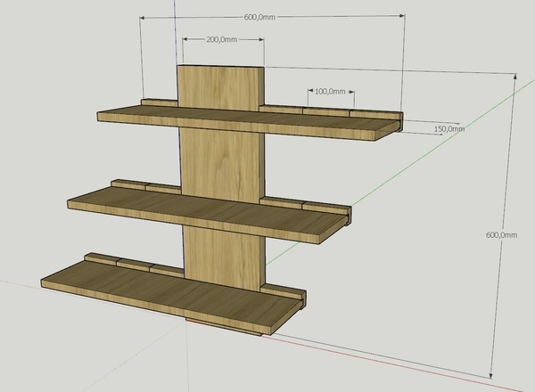535x392 pixels.
Task: Select the leftmost rail block on middle shelf
Action: [x=127, y=185]
